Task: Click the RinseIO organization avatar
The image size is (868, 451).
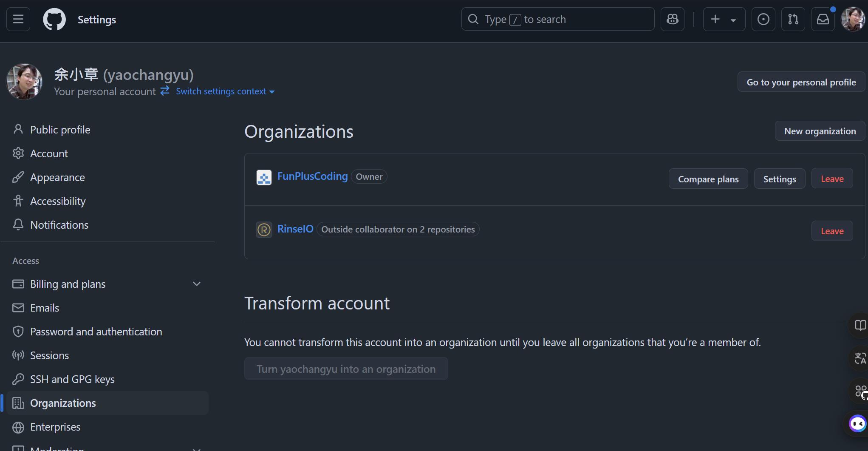Action: 264,230
